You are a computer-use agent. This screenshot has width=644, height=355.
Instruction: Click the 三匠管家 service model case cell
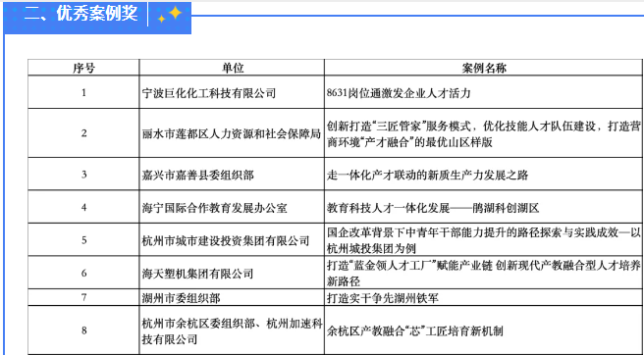pyautogui.click(x=483, y=133)
